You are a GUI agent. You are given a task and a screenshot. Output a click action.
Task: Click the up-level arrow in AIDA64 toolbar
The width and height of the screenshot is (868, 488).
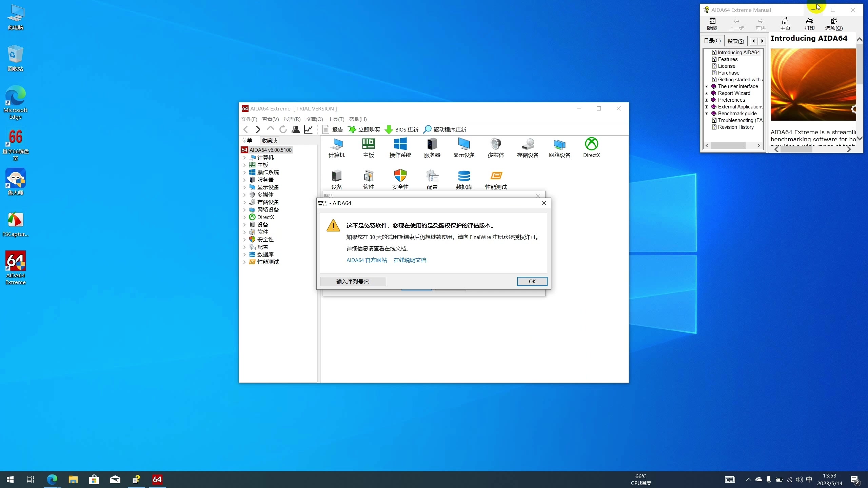[x=270, y=129]
